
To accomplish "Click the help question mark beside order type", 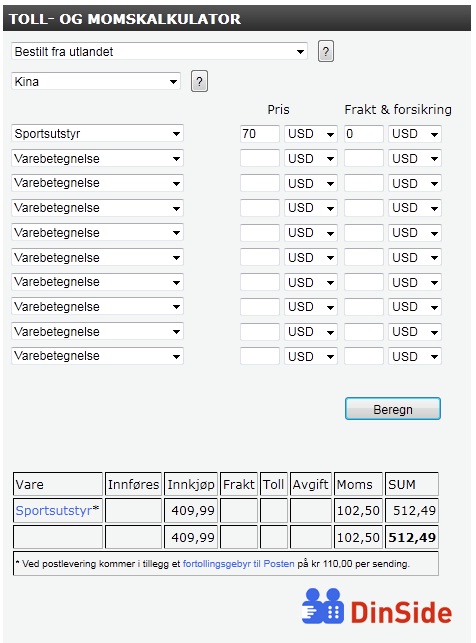I will point(326,52).
